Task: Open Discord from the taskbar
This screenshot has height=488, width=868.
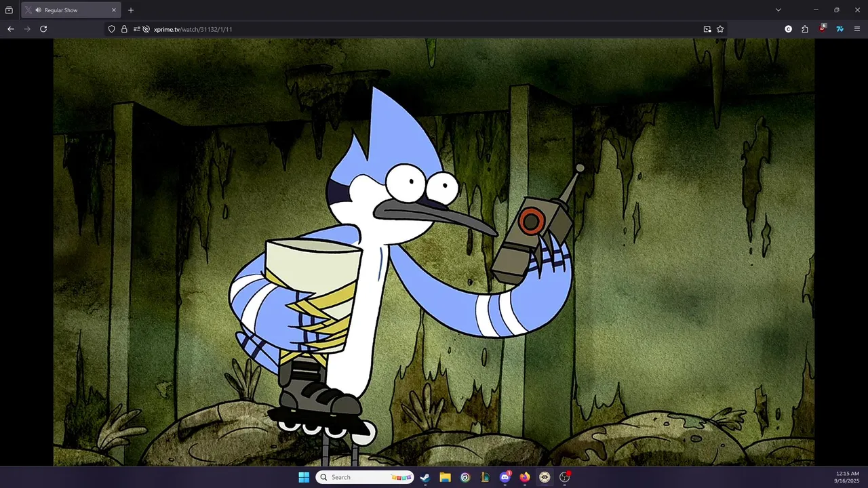Action: [505, 477]
